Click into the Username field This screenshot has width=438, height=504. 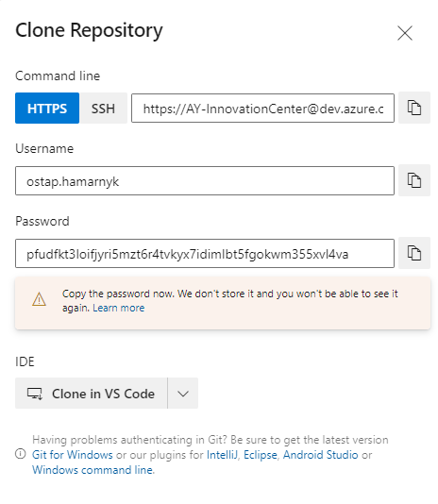[205, 181]
